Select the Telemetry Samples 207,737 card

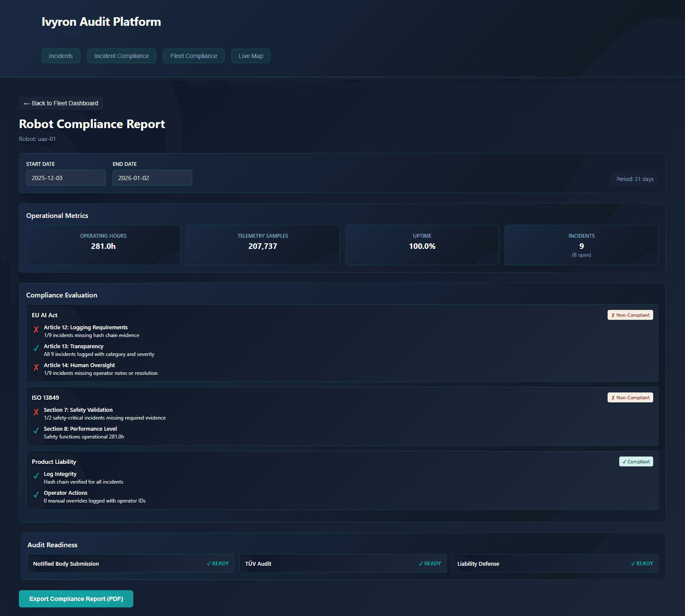[x=263, y=245]
